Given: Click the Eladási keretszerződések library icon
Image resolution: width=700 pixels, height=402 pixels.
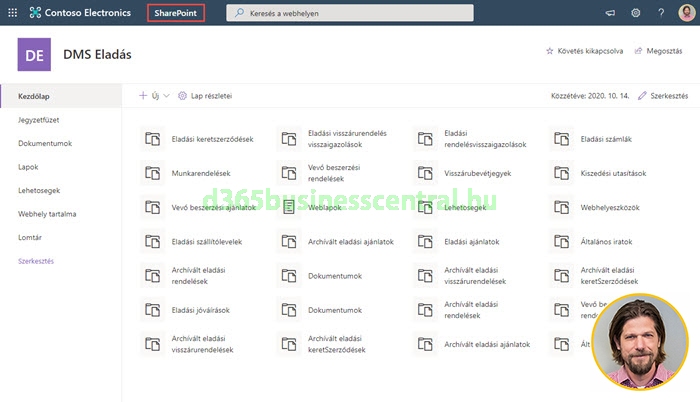Looking at the screenshot, I should tap(152, 139).
